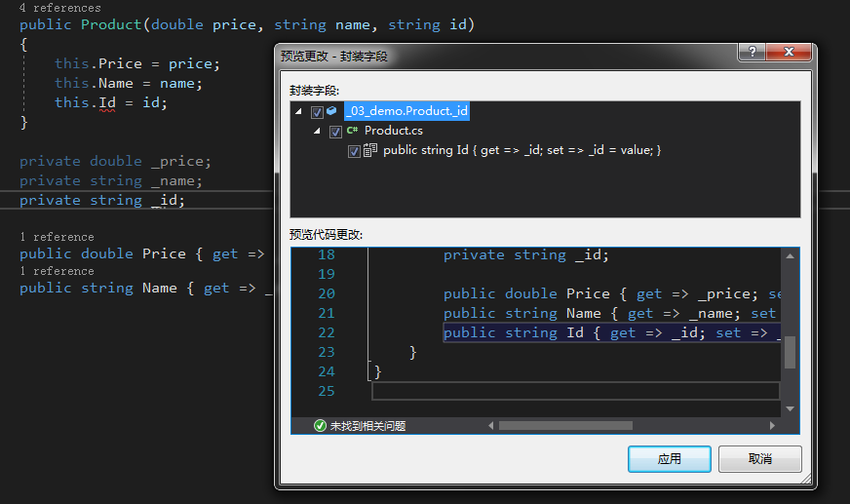Select the Product.cs tree item
This screenshot has width=850, height=504.
coord(394,131)
